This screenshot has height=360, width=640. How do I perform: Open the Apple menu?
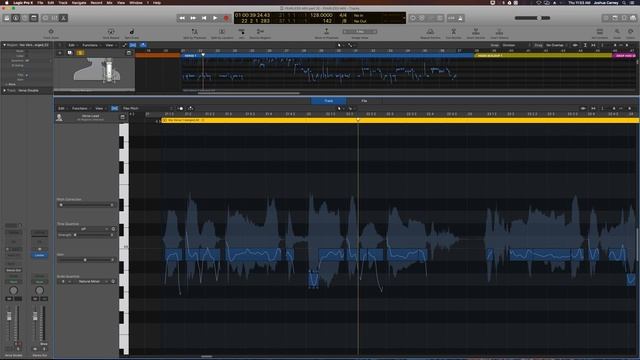pos(6,2)
